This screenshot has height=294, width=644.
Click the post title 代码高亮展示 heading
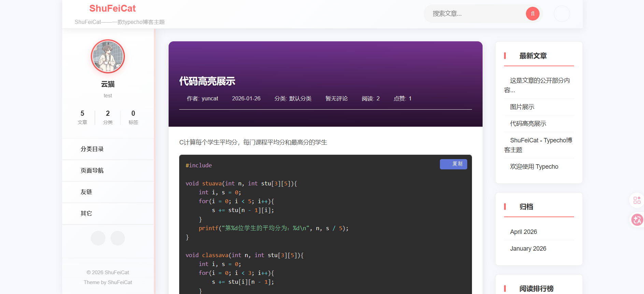207,81
